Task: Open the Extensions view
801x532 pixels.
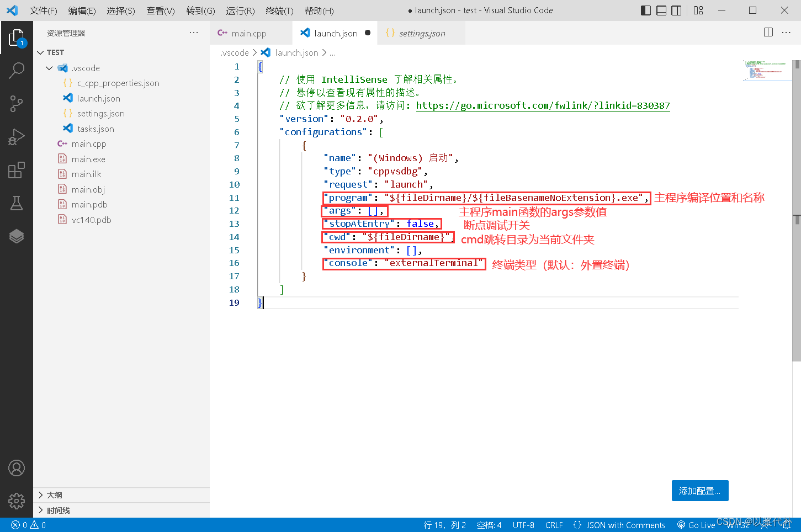Action: pos(17,170)
